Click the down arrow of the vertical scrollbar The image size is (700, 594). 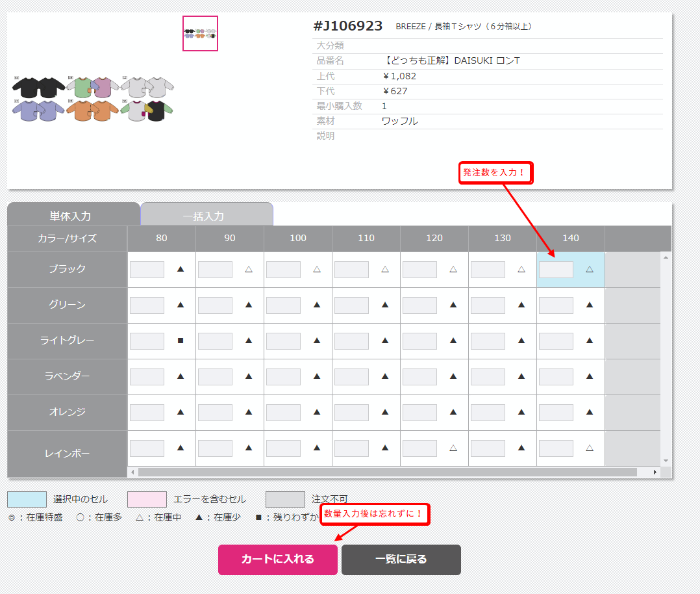pos(666,461)
